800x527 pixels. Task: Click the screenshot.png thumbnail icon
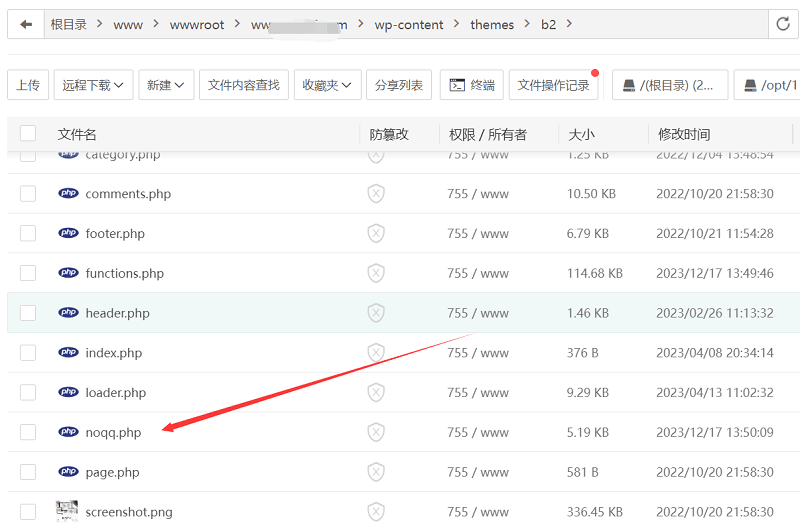(x=68, y=511)
